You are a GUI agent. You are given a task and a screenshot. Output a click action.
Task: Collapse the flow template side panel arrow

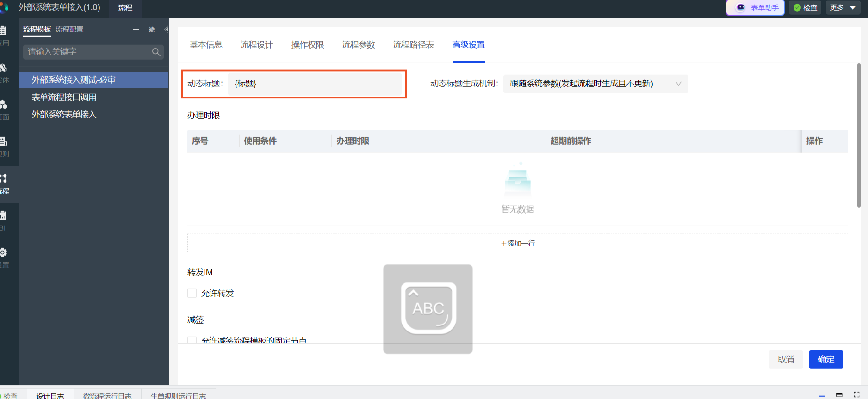click(166, 30)
